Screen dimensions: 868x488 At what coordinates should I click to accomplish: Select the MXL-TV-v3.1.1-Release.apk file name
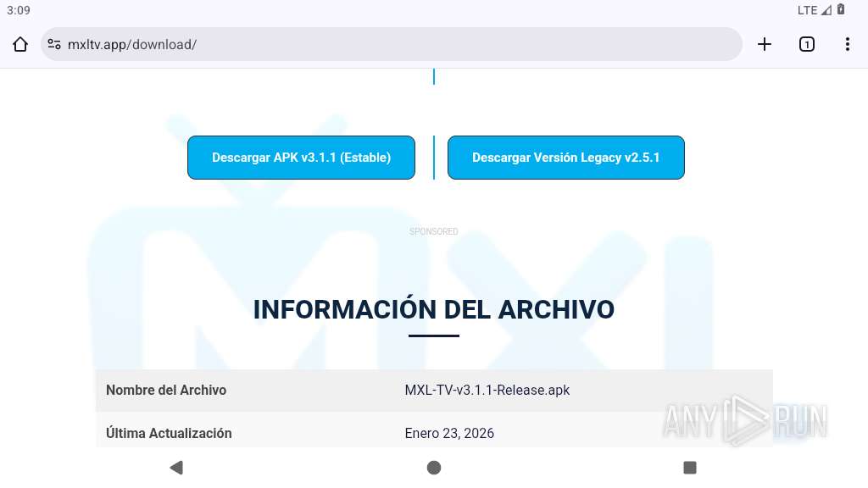coord(487,390)
